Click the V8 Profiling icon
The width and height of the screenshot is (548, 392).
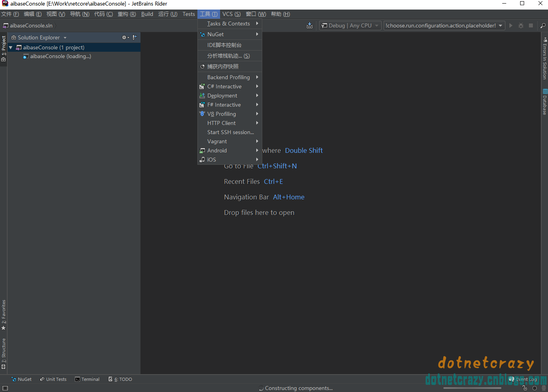[x=202, y=114]
